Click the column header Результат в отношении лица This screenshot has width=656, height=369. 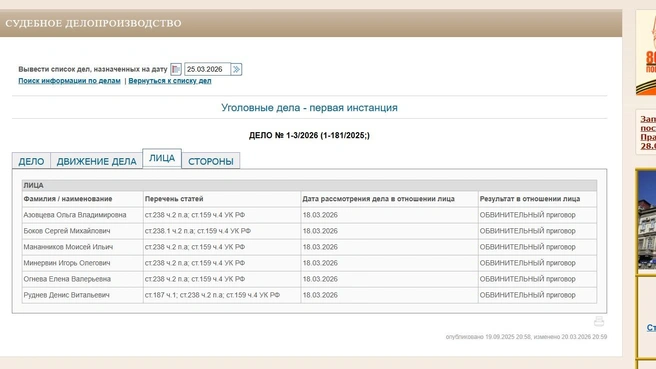[530, 199]
